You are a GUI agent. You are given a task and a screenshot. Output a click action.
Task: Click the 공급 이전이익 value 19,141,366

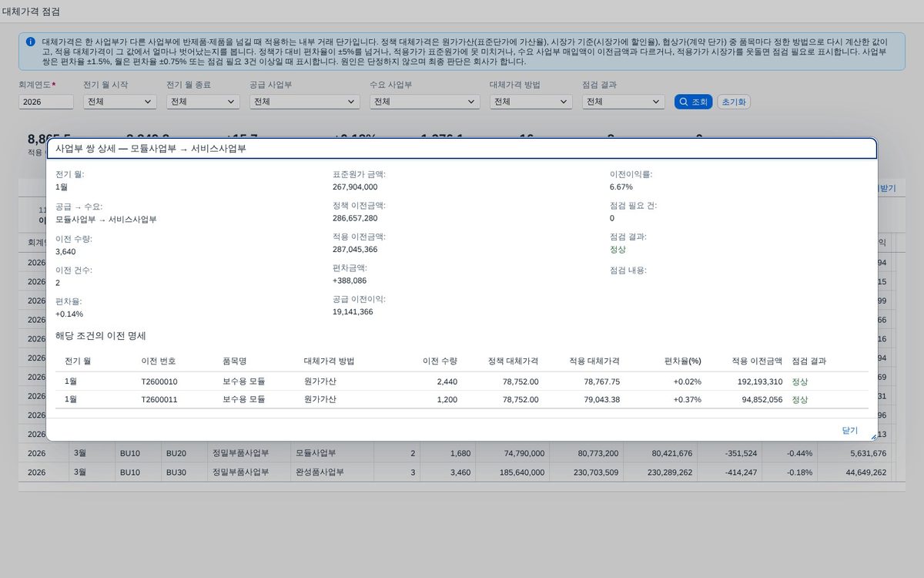pos(353,312)
